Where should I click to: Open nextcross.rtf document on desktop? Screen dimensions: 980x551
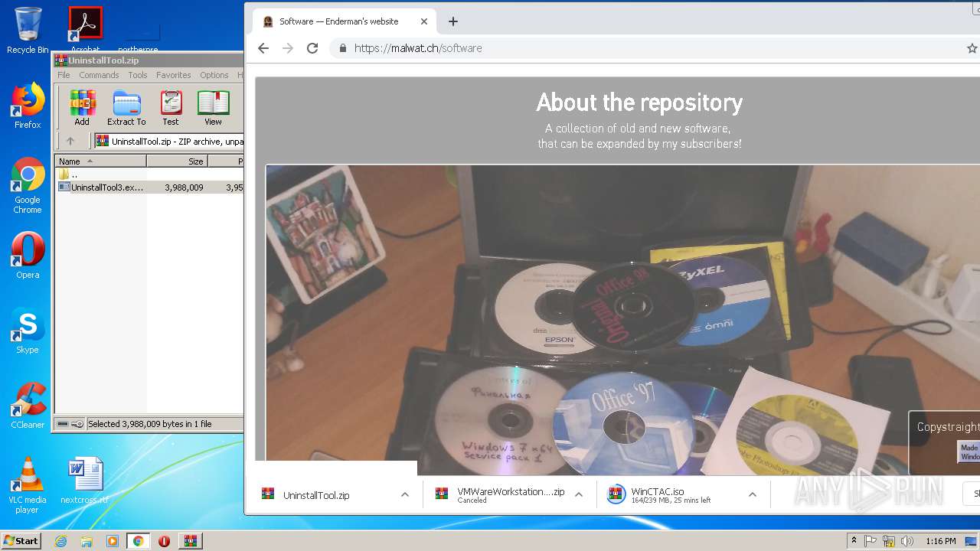pos(84,481)
